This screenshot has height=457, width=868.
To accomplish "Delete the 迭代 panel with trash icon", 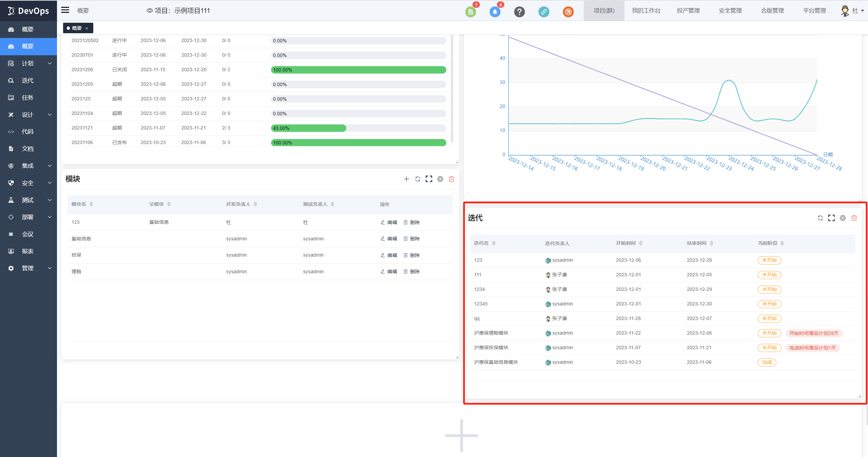I will tap(854, 218).
